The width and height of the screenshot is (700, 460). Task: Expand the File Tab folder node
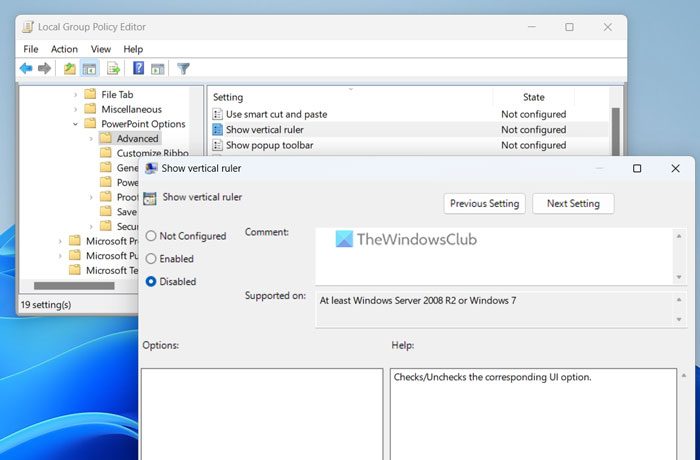(x=76, y=94)
